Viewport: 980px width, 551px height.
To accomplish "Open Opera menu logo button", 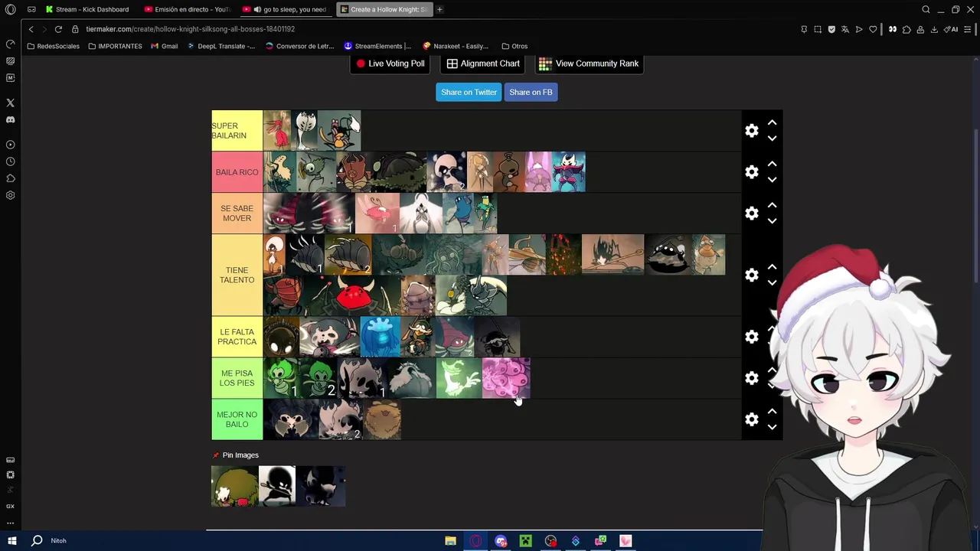I will pos(10,9).
